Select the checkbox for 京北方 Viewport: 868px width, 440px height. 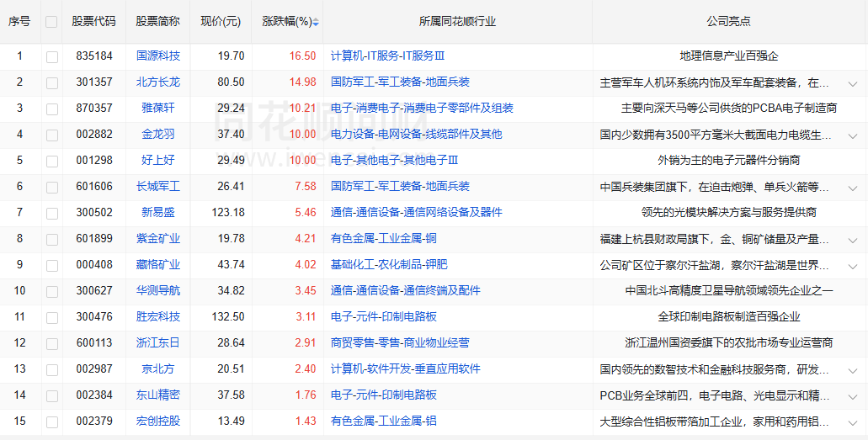tap(52, 369)
